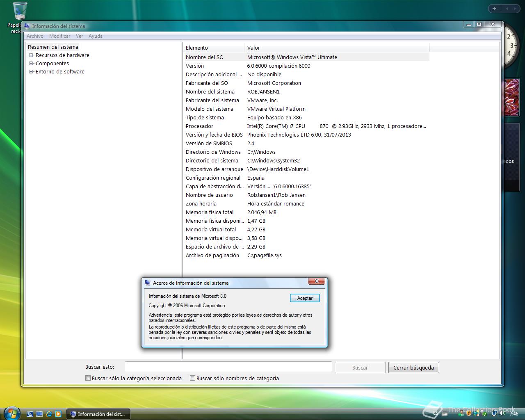Expand Entorno de software tree node
The width and height of the screenshot is (525, 420).
(x=31, y=71)
